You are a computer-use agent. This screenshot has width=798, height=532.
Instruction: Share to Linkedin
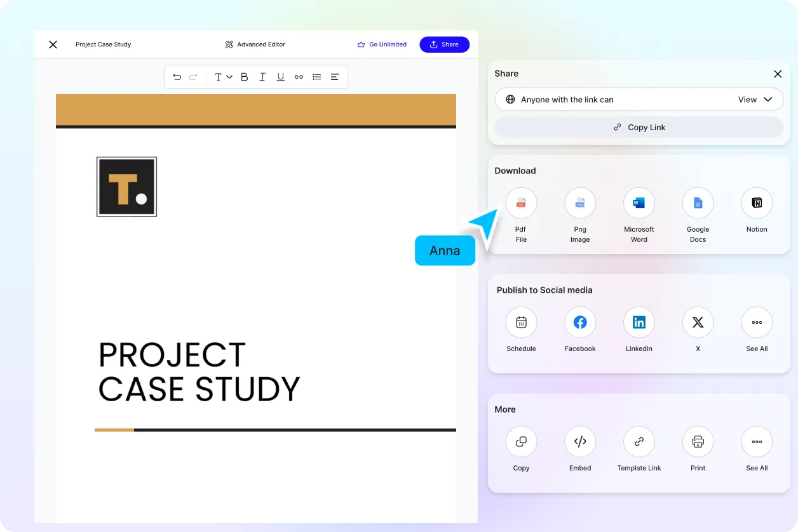pos(639,323)
